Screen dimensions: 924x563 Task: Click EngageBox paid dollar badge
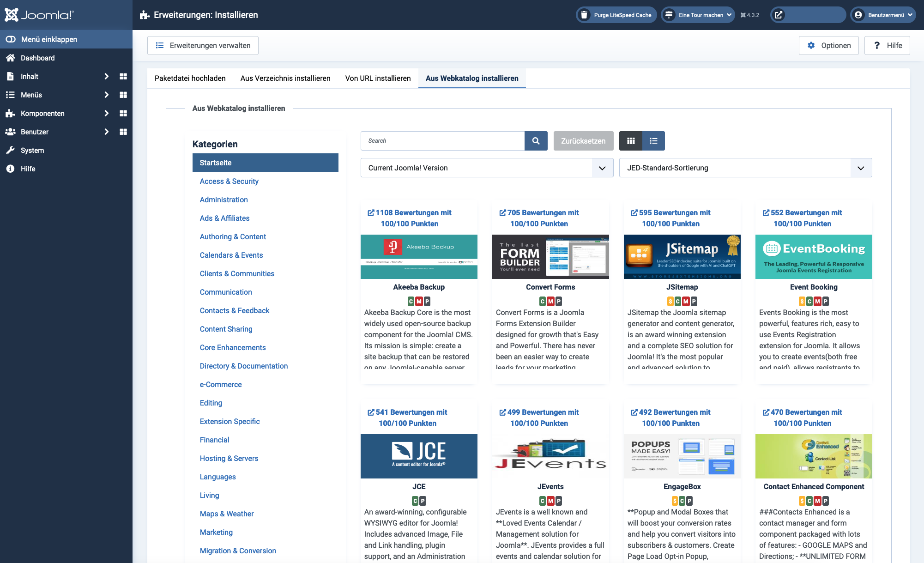click(675, 501)
